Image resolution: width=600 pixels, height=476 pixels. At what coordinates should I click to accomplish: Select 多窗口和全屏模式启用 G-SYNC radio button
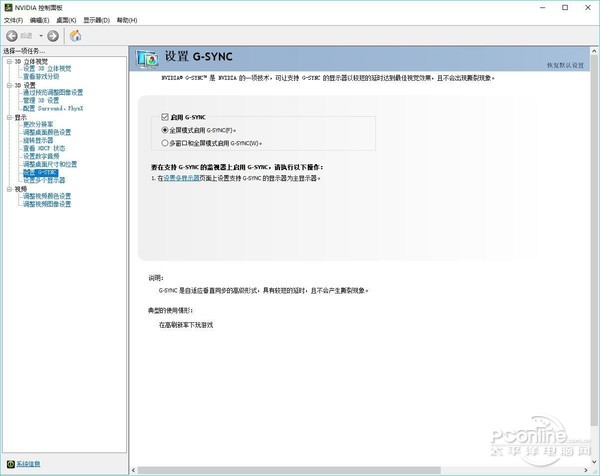tap(165, 143)
